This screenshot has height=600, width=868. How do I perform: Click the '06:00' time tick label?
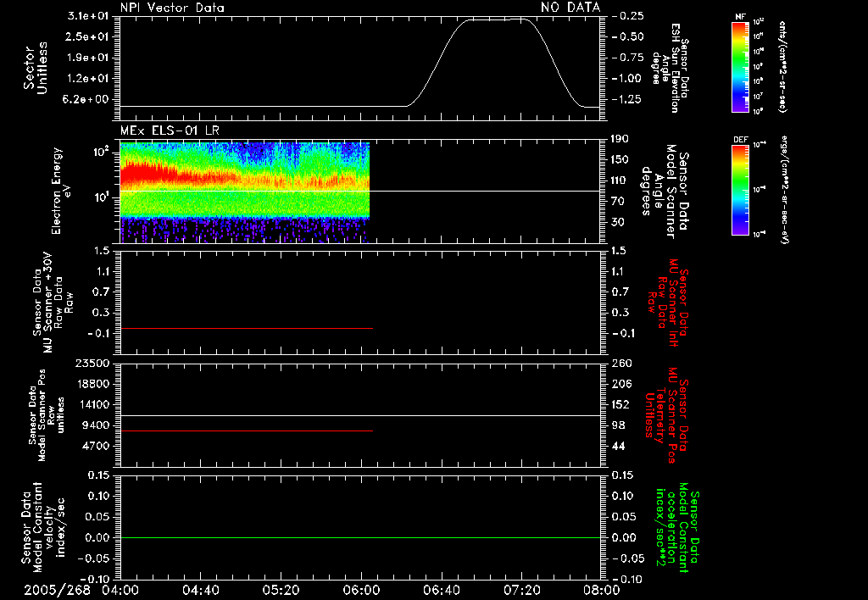tap(361, 590)
